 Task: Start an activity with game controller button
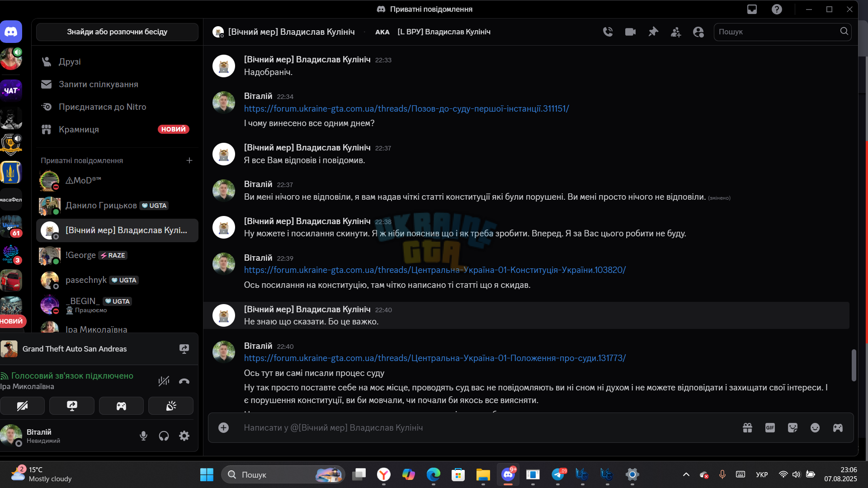coord(121,406)
